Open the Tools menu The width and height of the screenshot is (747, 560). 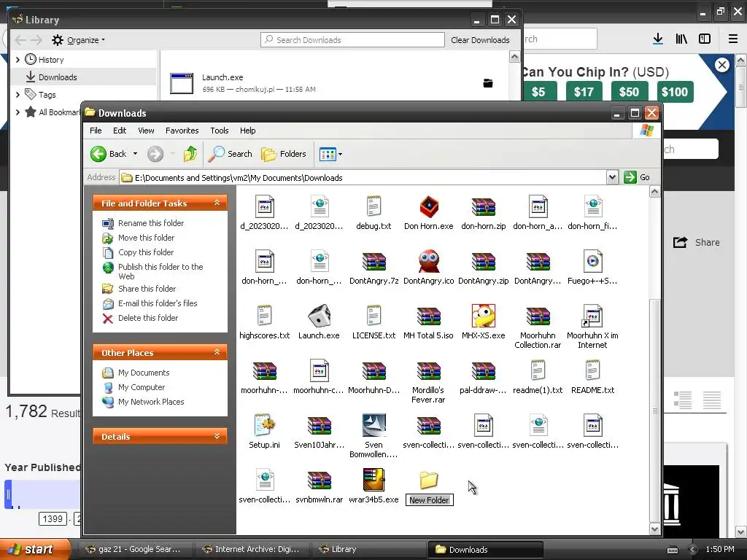(219, 131)
